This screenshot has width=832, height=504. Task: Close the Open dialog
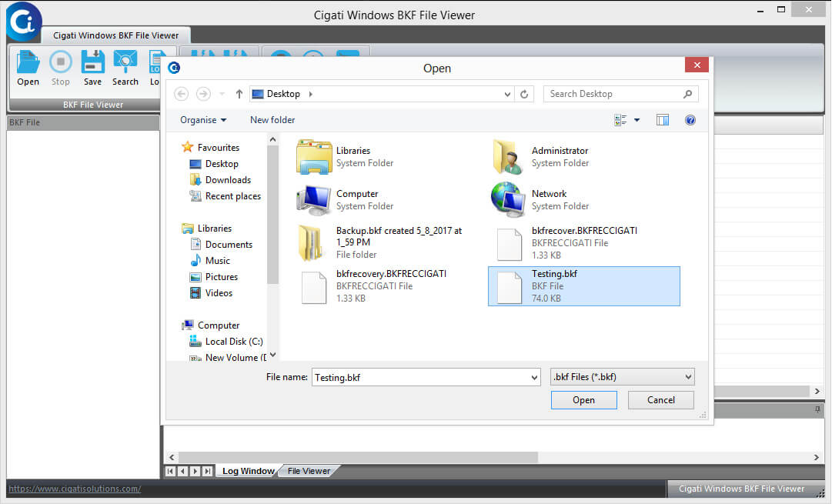[697, 65]
